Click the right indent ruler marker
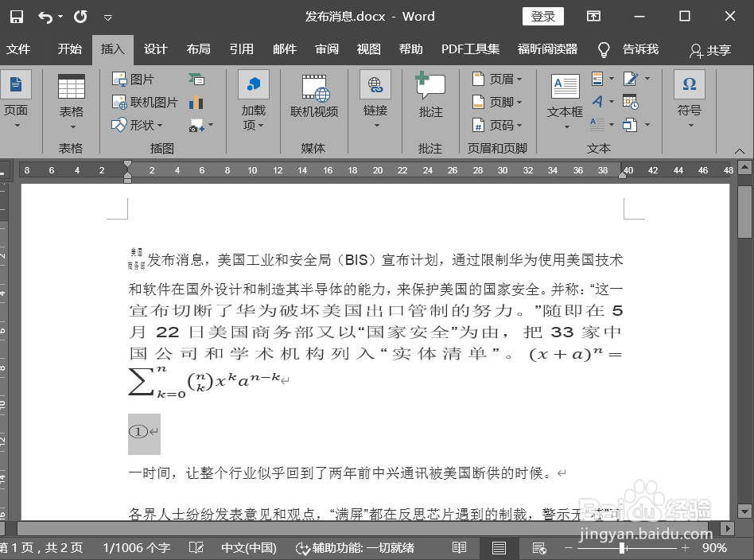The width and height of the screenshot is (754, 560). (x=622, y=175)
